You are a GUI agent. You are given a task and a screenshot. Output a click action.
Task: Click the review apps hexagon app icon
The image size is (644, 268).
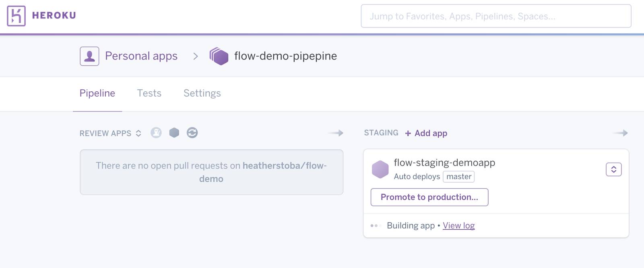point(174,133)
